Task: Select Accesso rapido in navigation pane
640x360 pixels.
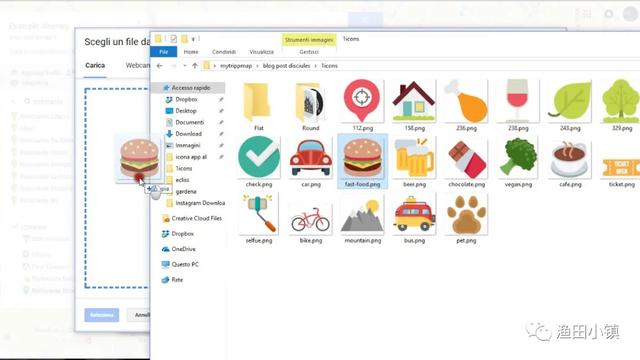Action: (x=188, y=88)
